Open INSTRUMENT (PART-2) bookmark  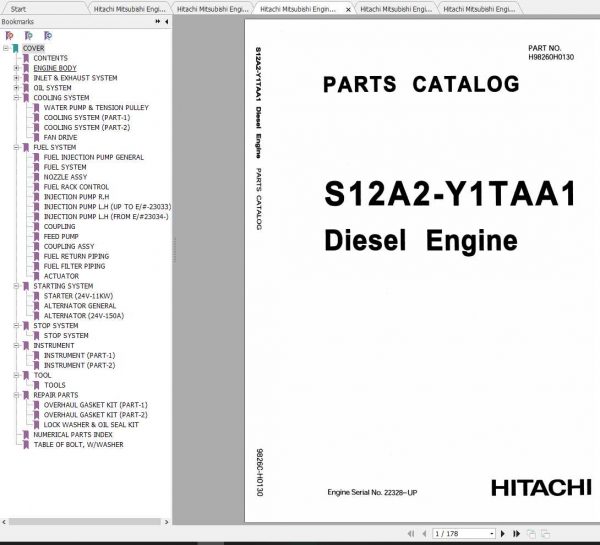(x=79, y=366)
